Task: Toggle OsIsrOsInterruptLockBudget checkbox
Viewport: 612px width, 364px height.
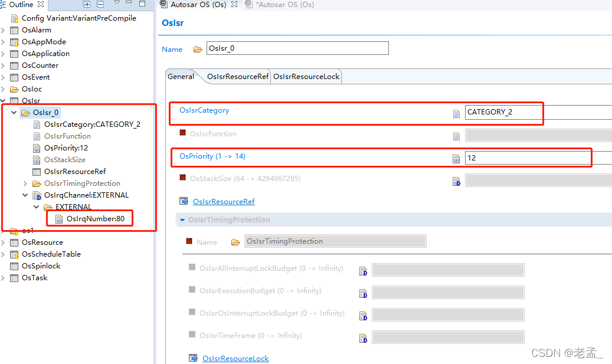Action: [x=192, y=312]
